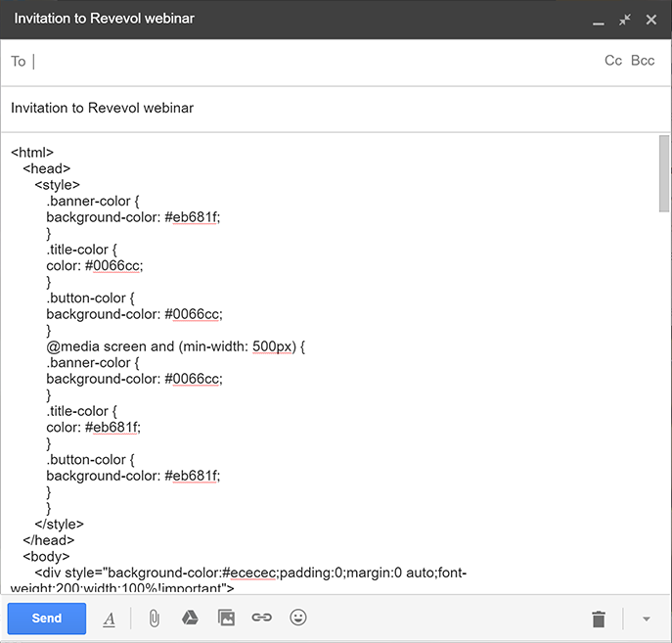Expand more options arrow beside trash
Viewport: 672px width, 643px height.
tap(646, 619)
